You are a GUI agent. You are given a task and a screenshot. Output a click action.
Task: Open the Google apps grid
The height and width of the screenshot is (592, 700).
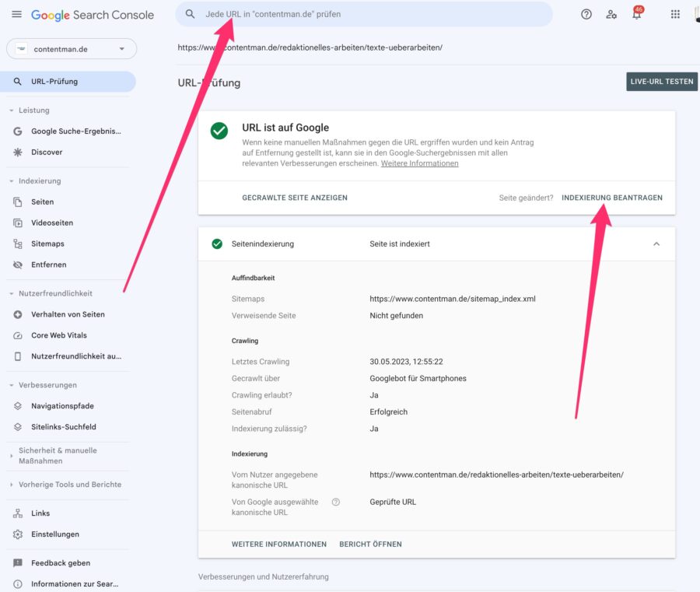675,14
